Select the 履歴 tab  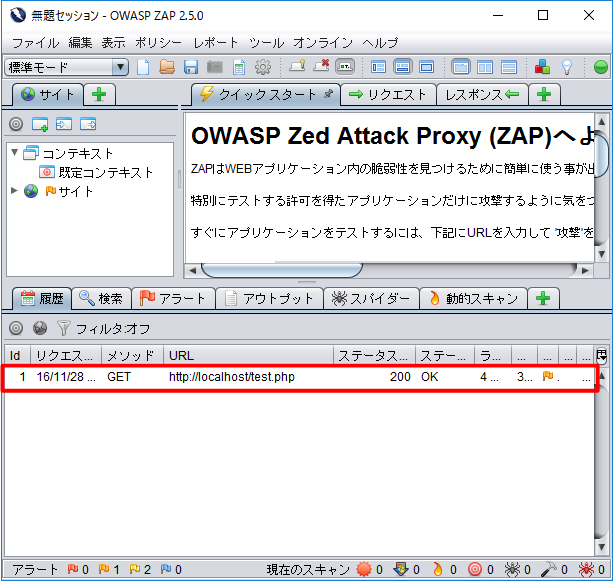42,299
